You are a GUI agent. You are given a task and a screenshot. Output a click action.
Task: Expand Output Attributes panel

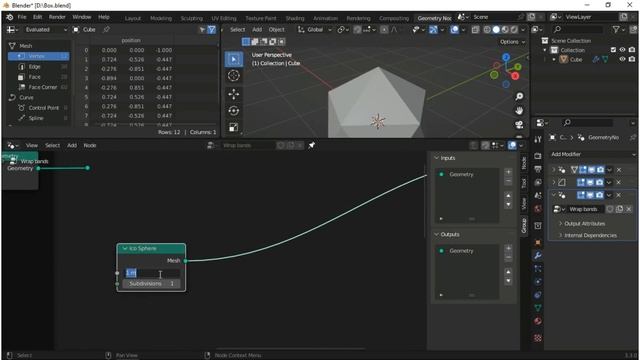pyautogui.click(x=584, y=224)
